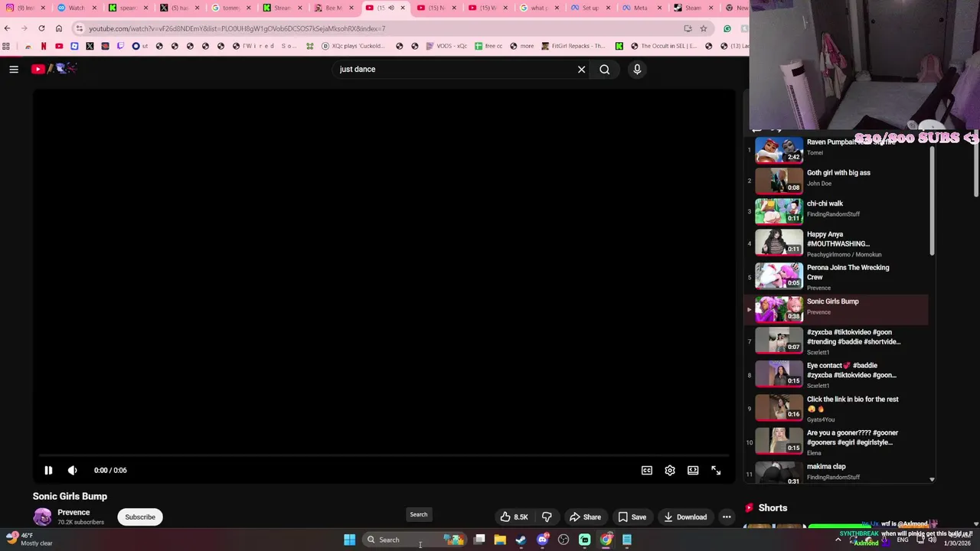Viewport: 980px width, 551px height.
Task: Share the Sonic Girls Bump video
Action: click(585, 517)
